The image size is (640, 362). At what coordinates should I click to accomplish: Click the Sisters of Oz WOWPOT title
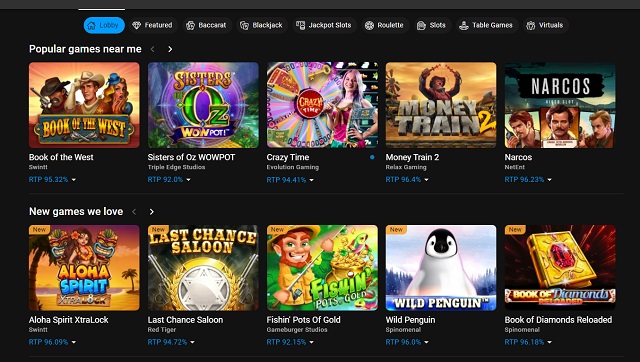tap(191, 157)
